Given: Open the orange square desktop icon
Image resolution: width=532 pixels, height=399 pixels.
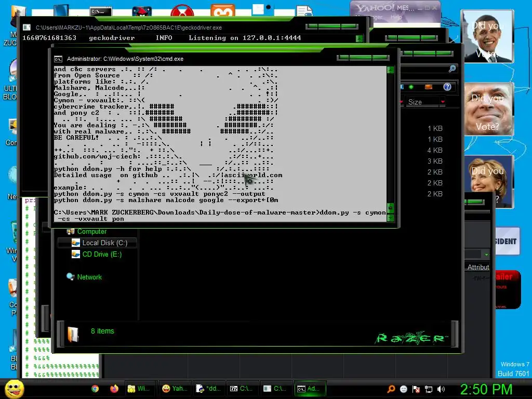Looking at the screenshot, I should tap(222, 11).
